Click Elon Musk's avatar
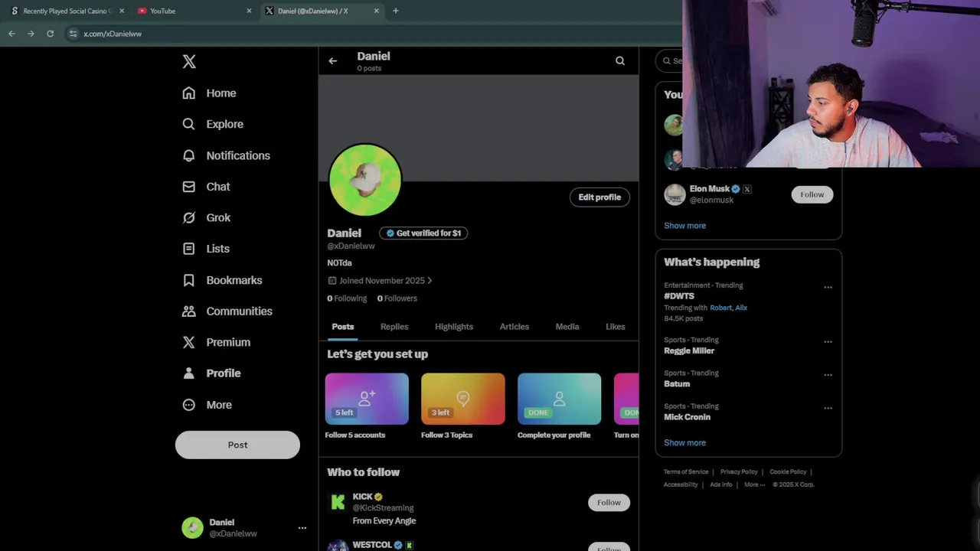The image size is (980, 551). pos(675,194)
